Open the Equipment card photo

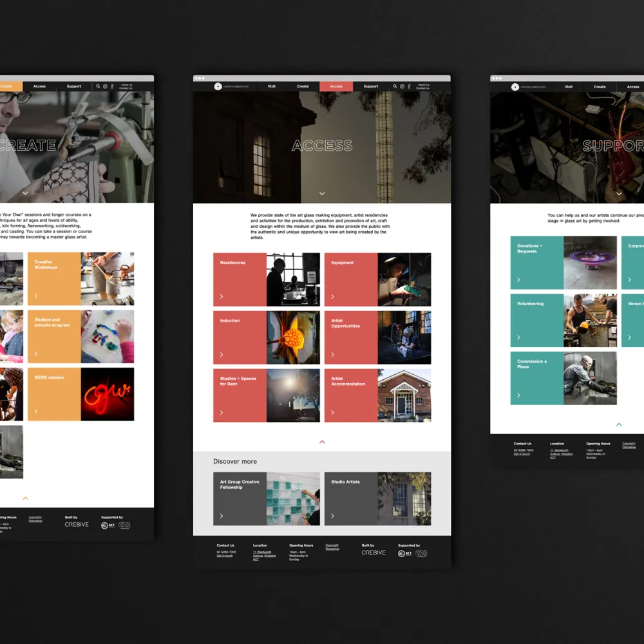[404, 279]
